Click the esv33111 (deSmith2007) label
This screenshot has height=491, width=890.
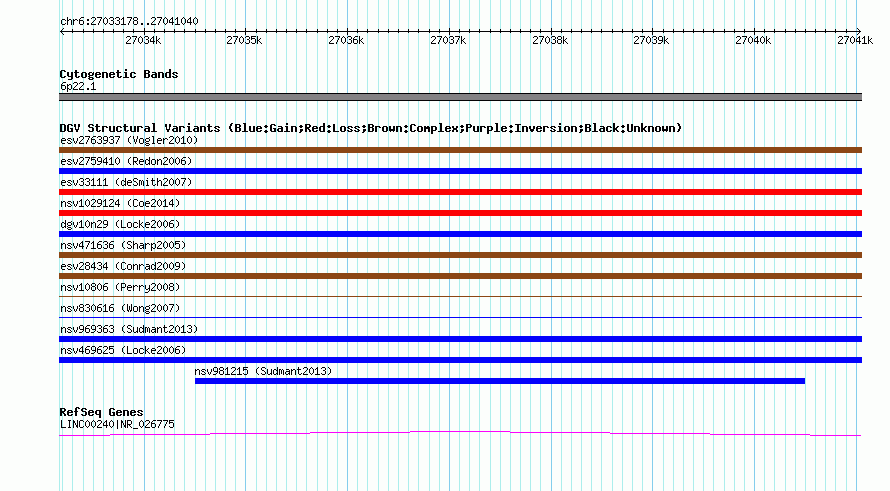coord(126,182)
